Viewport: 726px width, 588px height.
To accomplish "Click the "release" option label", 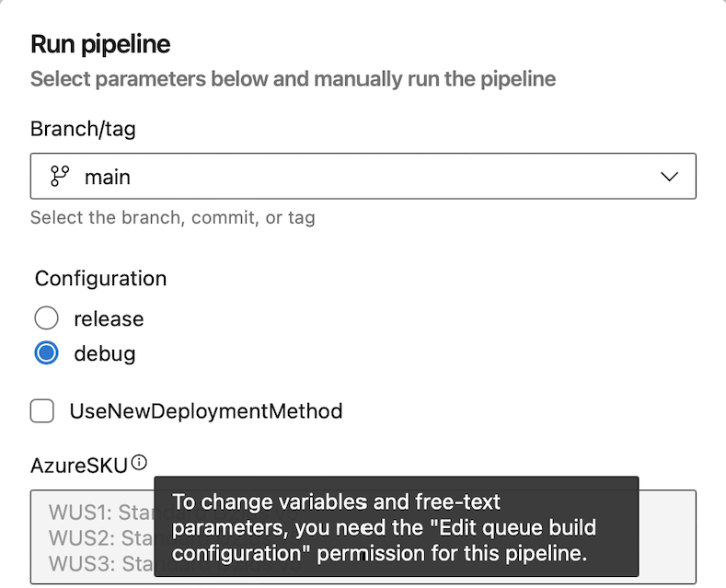I will click(x=109, y=319).
